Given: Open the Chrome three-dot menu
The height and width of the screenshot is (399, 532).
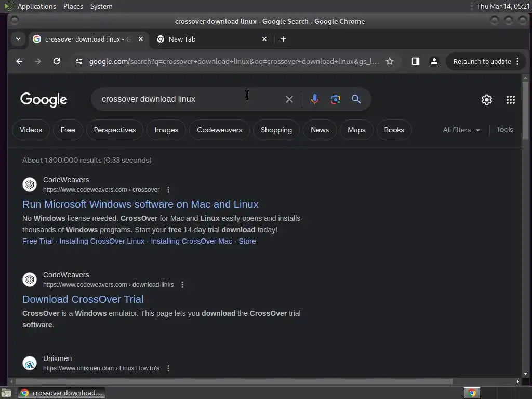Looking at the screenshot, I should (517, 61).
